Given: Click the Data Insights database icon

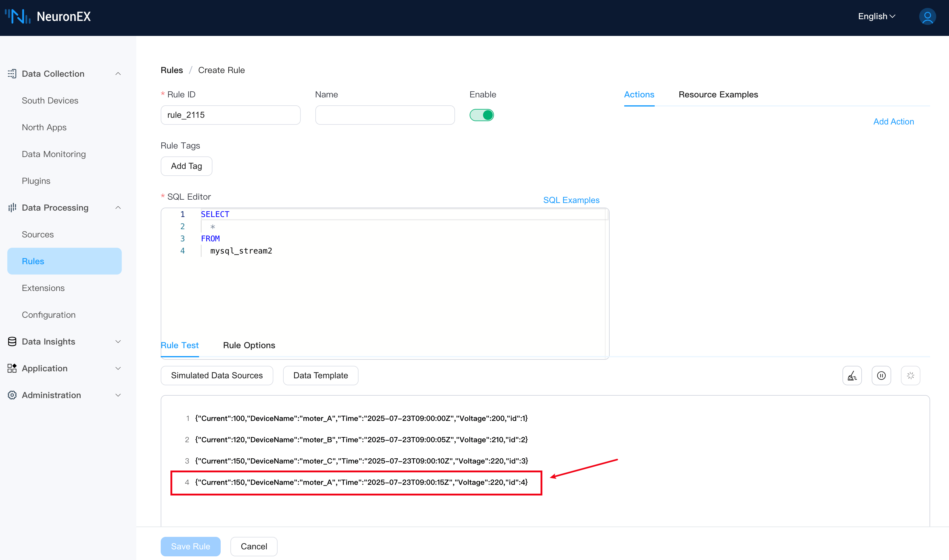Looking at the screenshot, I should (x=12, y=341).
